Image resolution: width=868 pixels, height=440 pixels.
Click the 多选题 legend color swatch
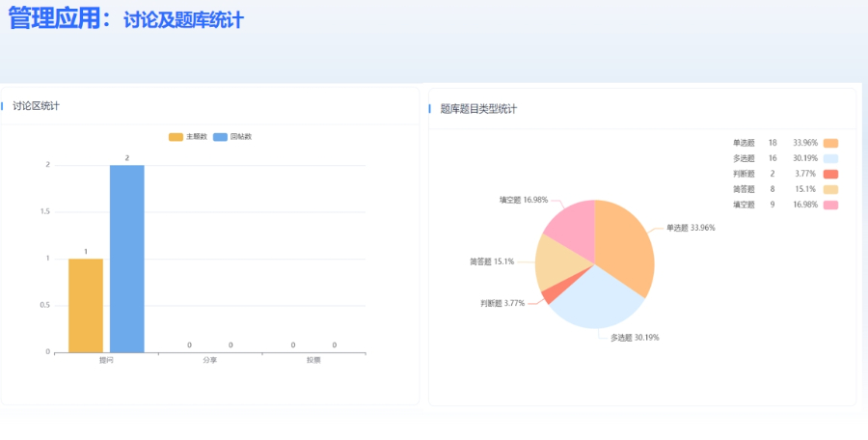(830, 158)
